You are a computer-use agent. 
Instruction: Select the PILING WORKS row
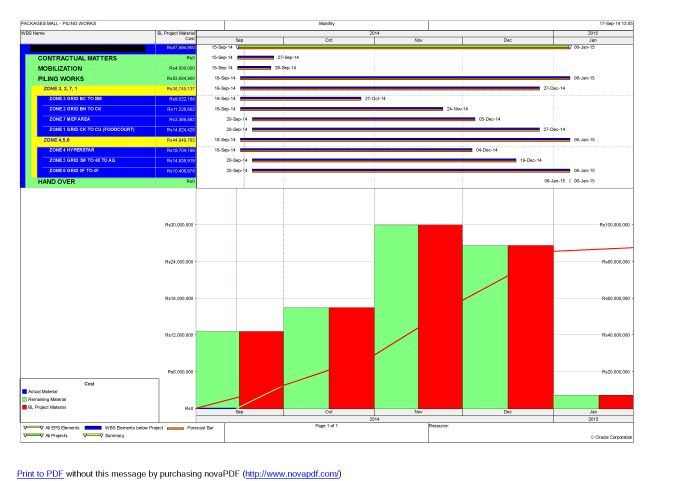(x=111, y=79)
